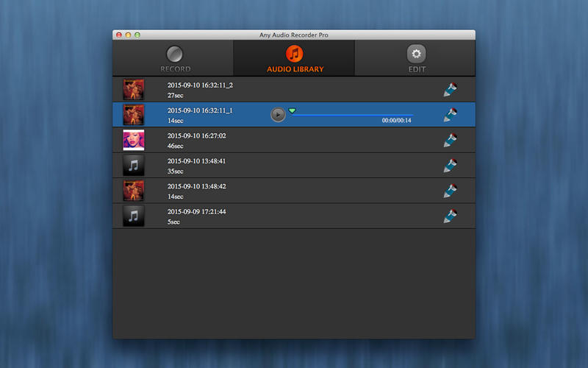Click pencil icon for 2015-09-09 17:21:44

(x=450, y=216)
